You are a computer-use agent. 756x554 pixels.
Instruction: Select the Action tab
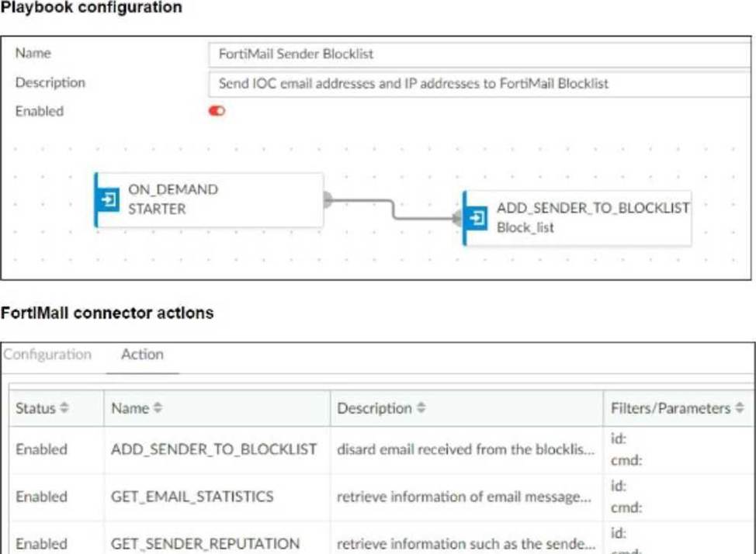(142, 355)
